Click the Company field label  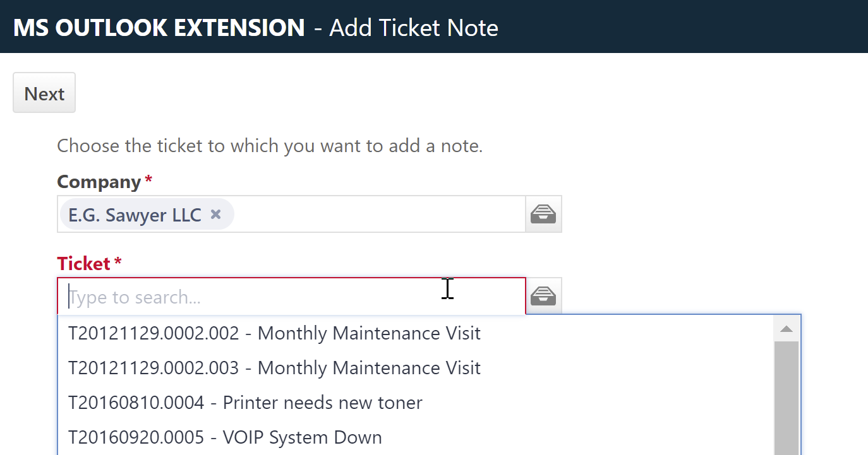99,182
